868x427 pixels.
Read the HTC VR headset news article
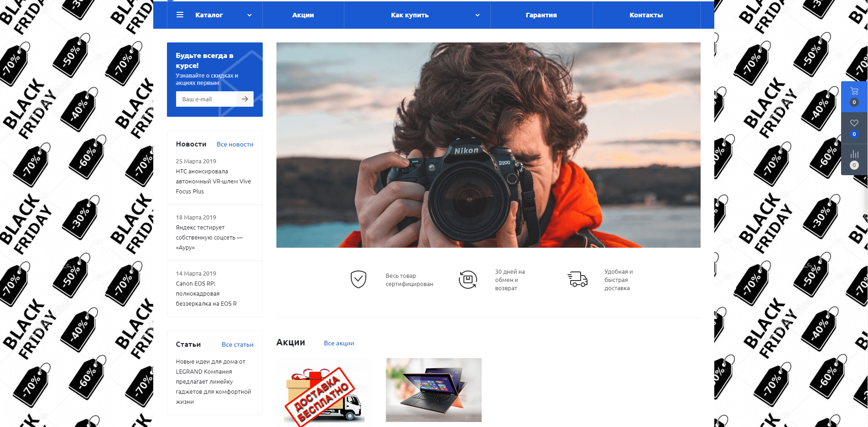pos(213,181)
